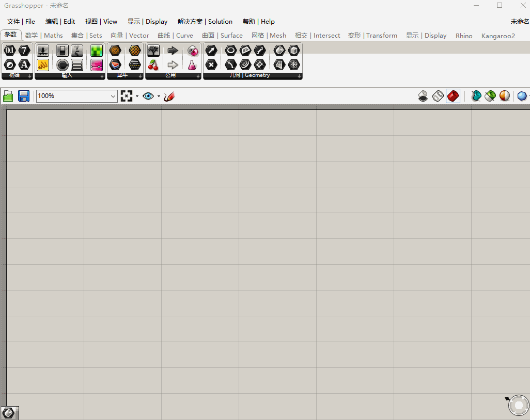
Task: Select the black arrow Data Input icon
Action: point(173,51)
